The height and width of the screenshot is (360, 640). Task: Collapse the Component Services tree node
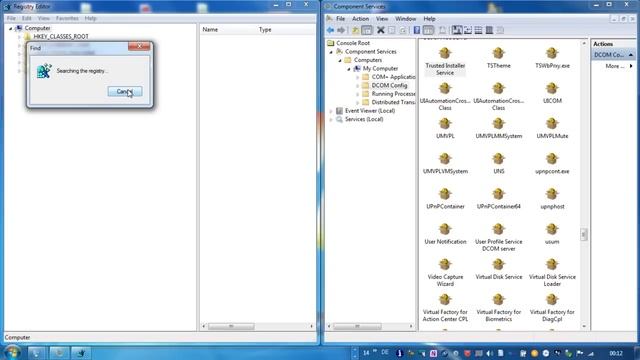331,52
